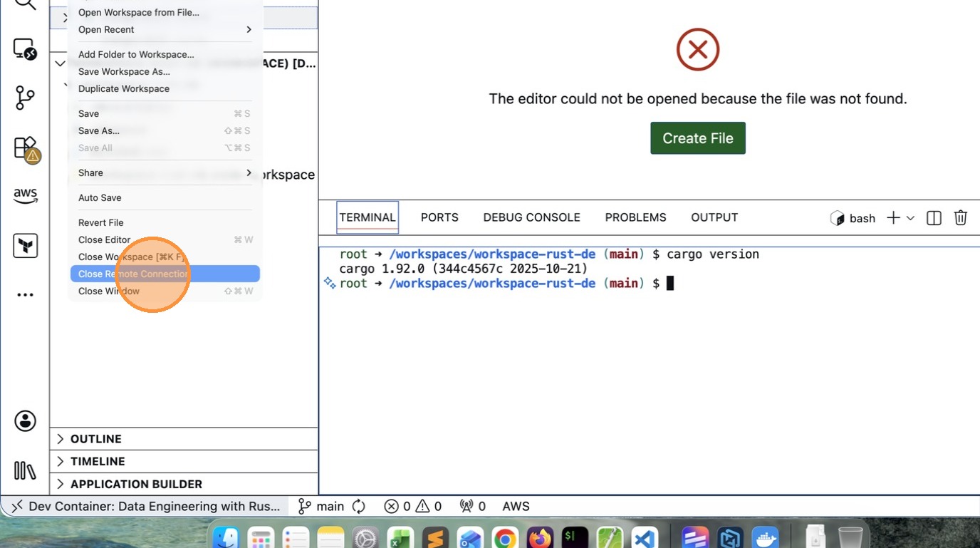The image size is (980, 548).
Task: Open the PROBLEMS tab
Action: tap(635, 217)
